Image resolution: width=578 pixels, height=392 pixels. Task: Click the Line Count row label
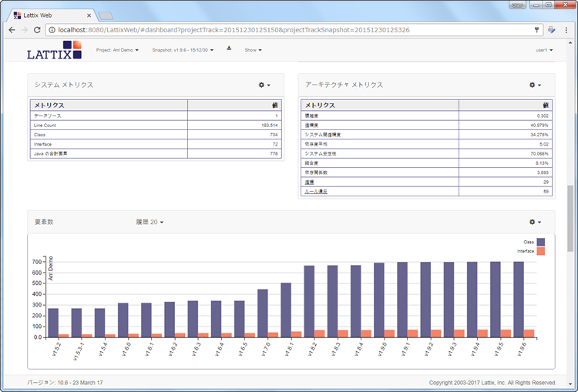pos(45,126)
